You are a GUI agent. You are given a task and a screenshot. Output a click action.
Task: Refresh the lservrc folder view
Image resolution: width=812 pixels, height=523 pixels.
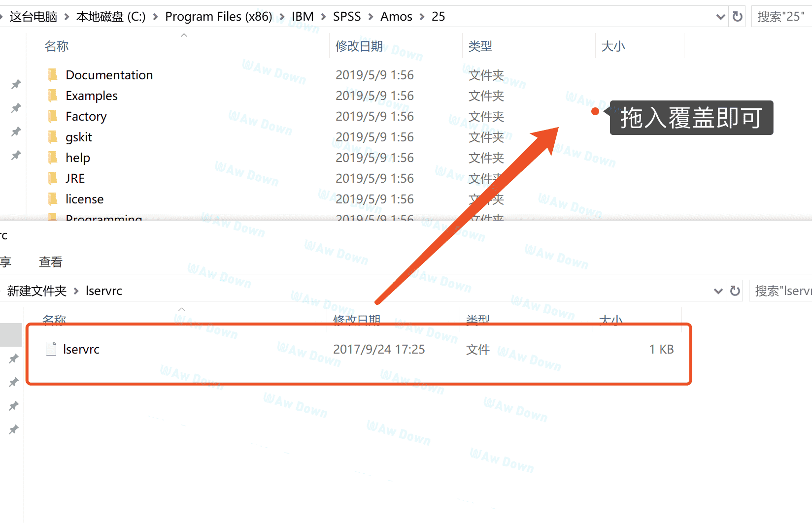735,291
